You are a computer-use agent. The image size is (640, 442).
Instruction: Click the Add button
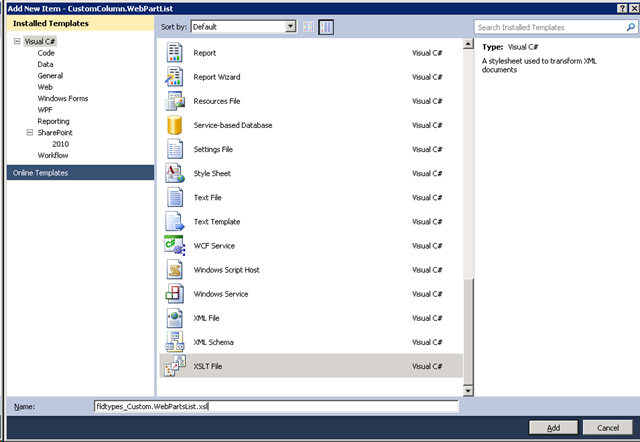click(x=553, y=427)
